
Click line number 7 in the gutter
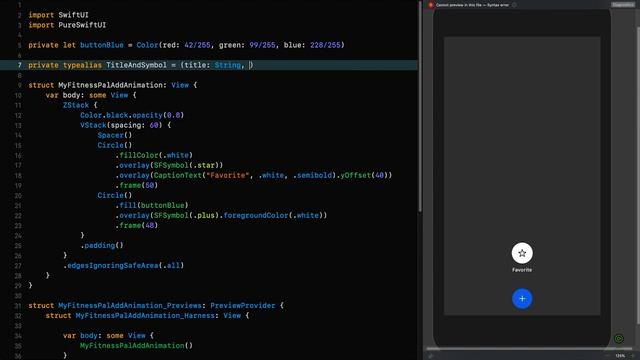click(x=19, y=65)
